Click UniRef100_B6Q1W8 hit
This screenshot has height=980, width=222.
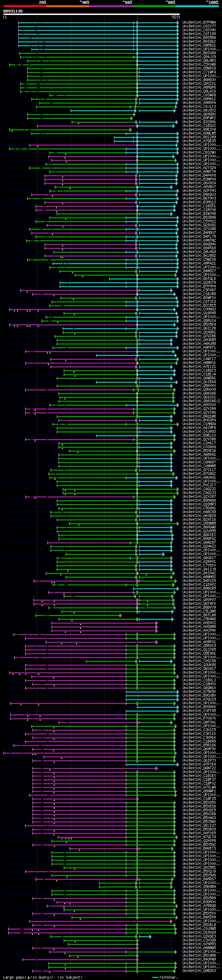click(199, 416)
